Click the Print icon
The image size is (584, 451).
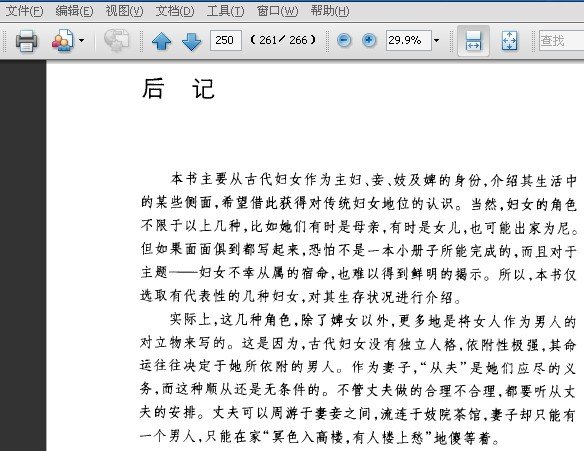point(26,40)
